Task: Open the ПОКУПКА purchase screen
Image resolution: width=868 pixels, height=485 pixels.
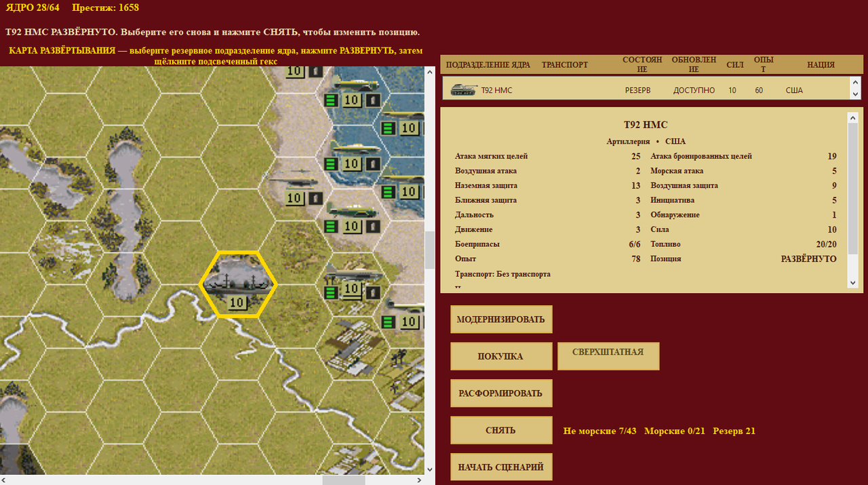Action: pyautogui.click(x=501, y=356)
